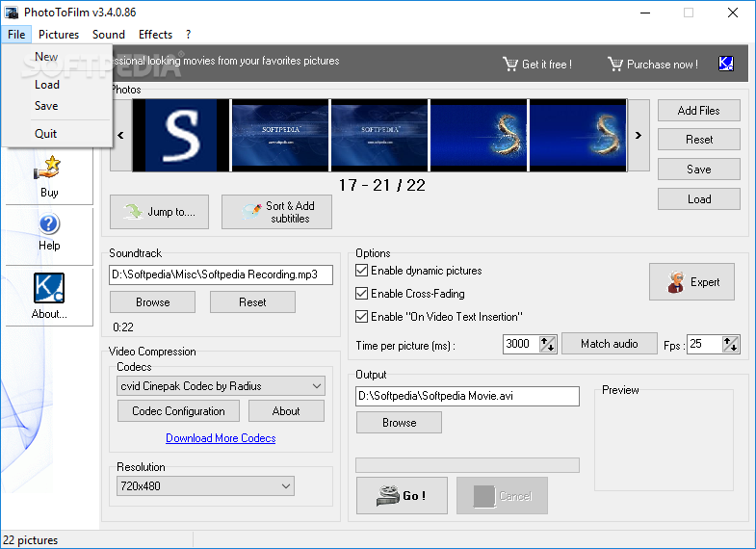756x549 pixels.
Task: Click the Jump to... arrow button
Action: click(159, 212)
